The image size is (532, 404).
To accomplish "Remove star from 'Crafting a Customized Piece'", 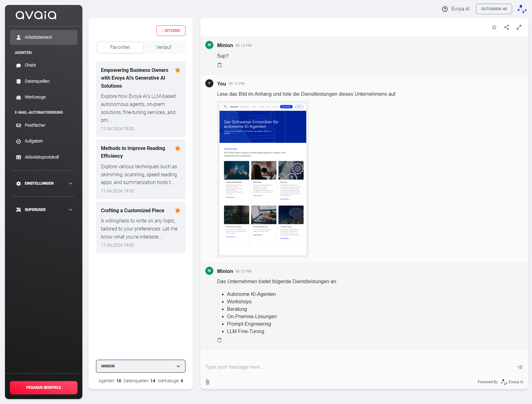I will click(178, 211).
